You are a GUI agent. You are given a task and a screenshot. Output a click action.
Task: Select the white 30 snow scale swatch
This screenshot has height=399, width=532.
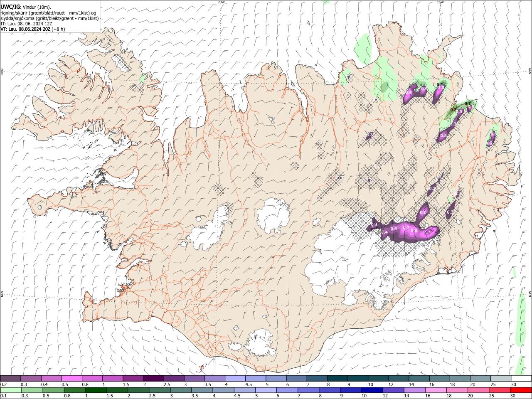520,378
